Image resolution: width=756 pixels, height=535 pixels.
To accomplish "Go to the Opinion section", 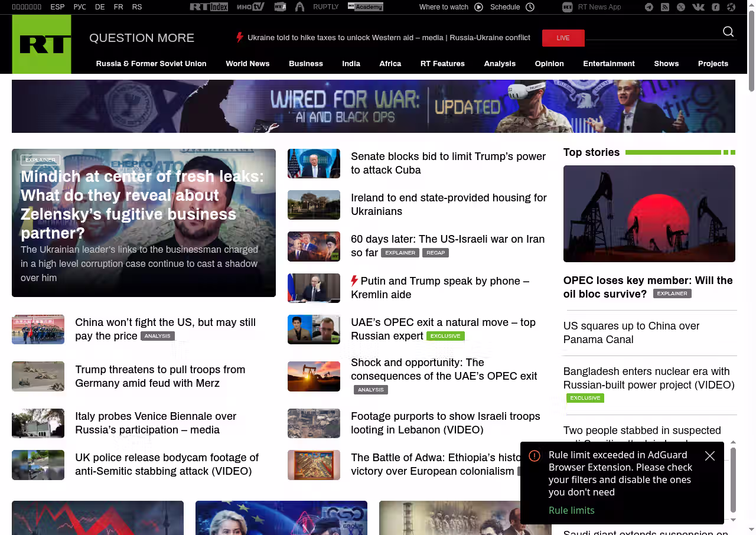I will click(x=549, y=64).
